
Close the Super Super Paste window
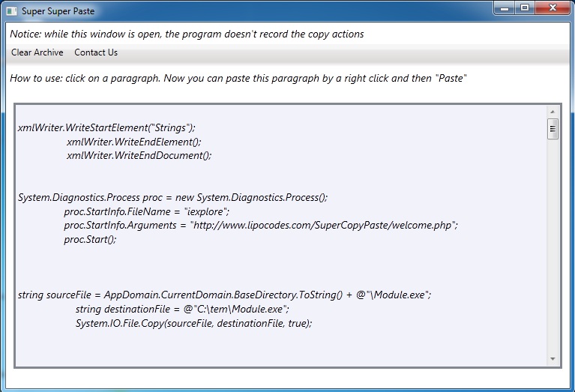pos(553,7)
